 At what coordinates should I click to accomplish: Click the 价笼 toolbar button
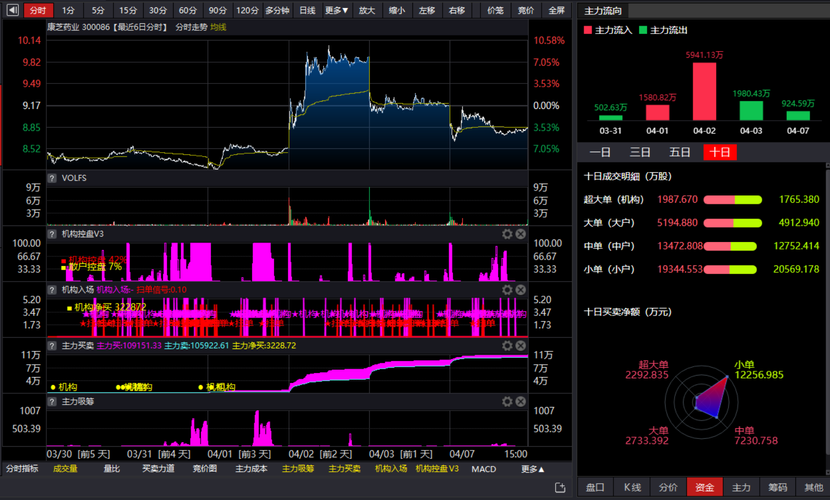495,10
